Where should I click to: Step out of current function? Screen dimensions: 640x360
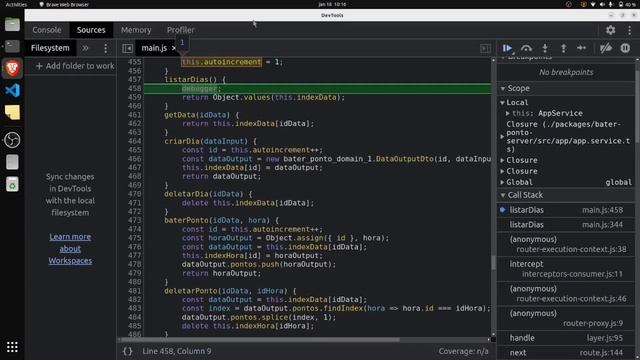click(563, 48)
